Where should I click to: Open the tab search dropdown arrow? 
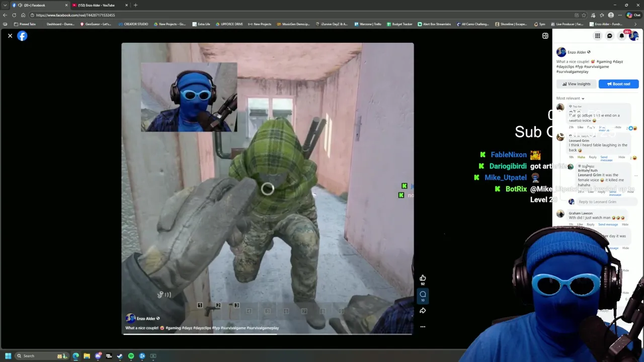pyautogui.click(x=5, y=5)
